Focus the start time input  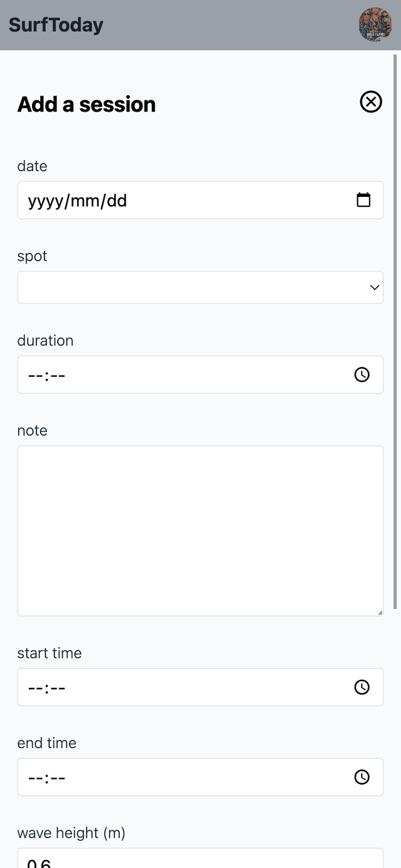point(200,687)
